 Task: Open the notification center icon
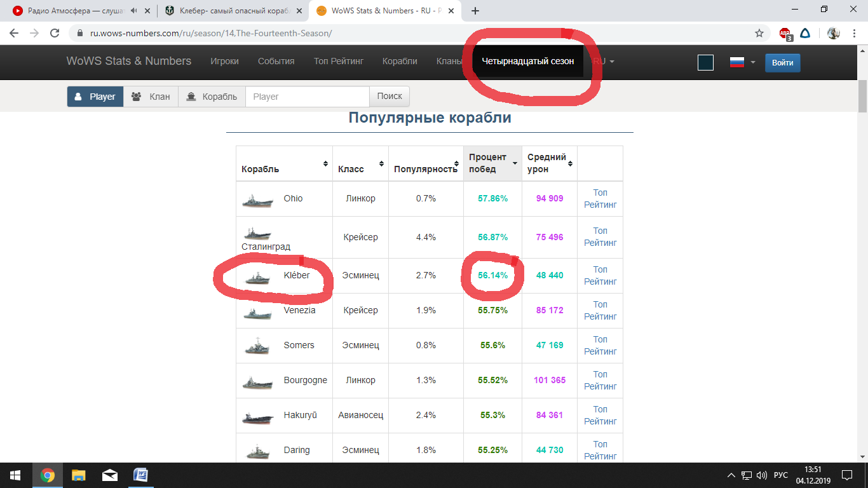point(846,475)
